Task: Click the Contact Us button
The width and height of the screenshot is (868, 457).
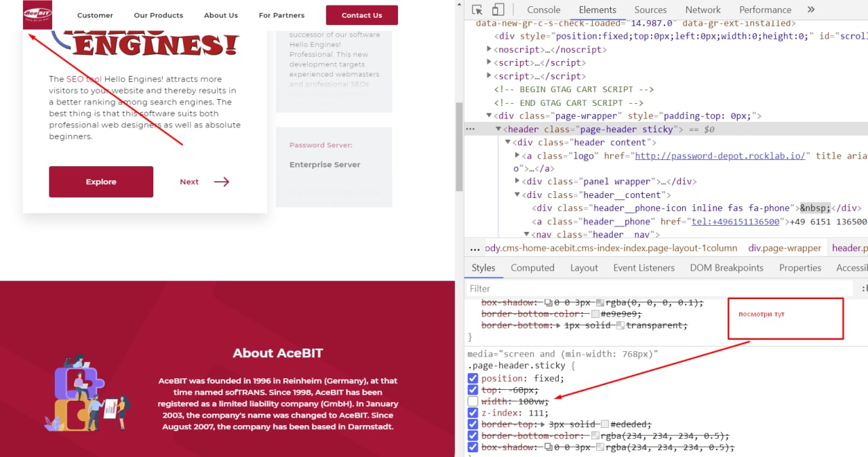Action: coord(362,15)
